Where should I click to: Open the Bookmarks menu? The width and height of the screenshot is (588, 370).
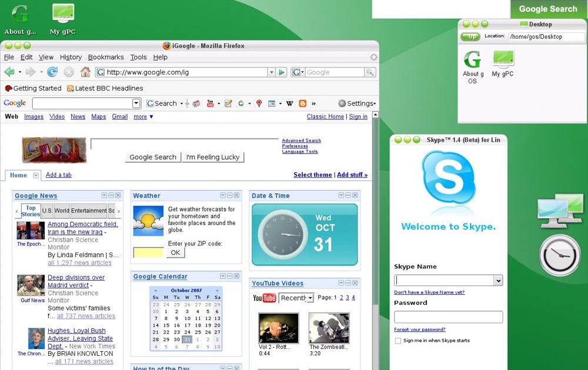click(106, 58)
